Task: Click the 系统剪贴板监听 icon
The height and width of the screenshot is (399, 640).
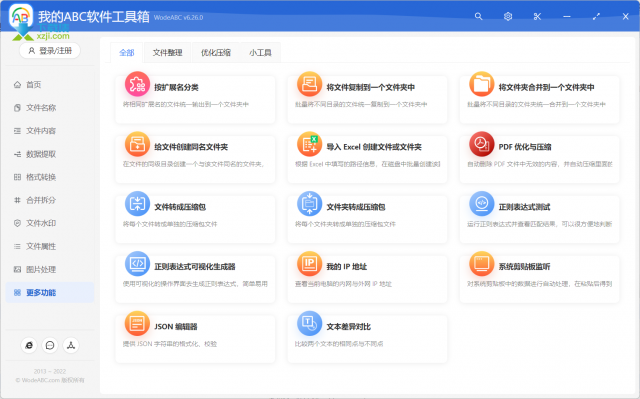Action: pos(482,264)
